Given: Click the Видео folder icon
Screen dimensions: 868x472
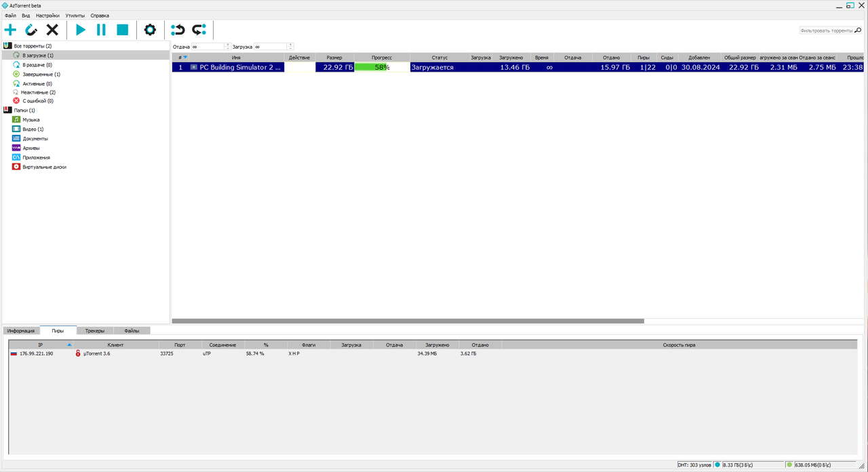Looking at the screenshot, I should point(16,129).
